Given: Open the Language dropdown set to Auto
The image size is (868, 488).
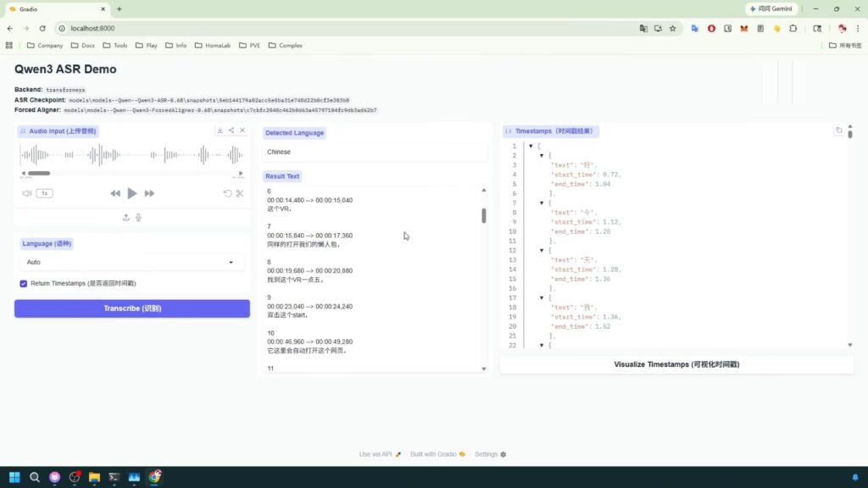Looking at the screenshot, I should (131, 263).
